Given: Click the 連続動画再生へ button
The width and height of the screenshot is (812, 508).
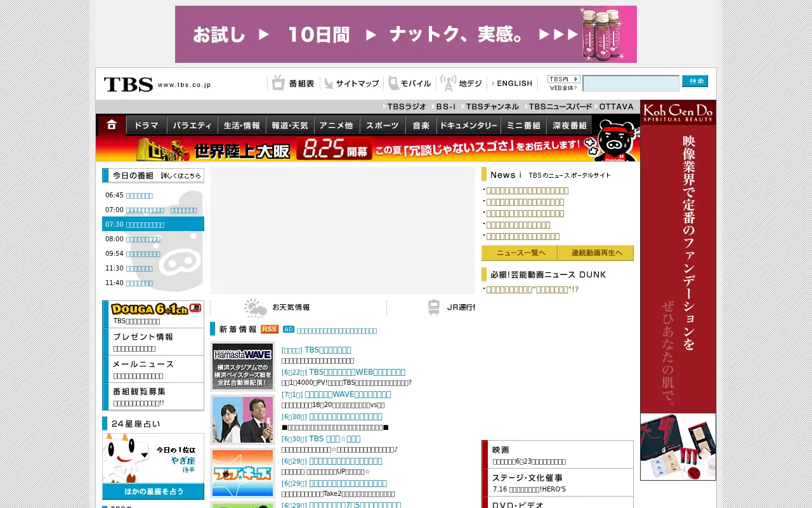Looking at the screenshot, I should pyautogui.click(x=596, y=253).
